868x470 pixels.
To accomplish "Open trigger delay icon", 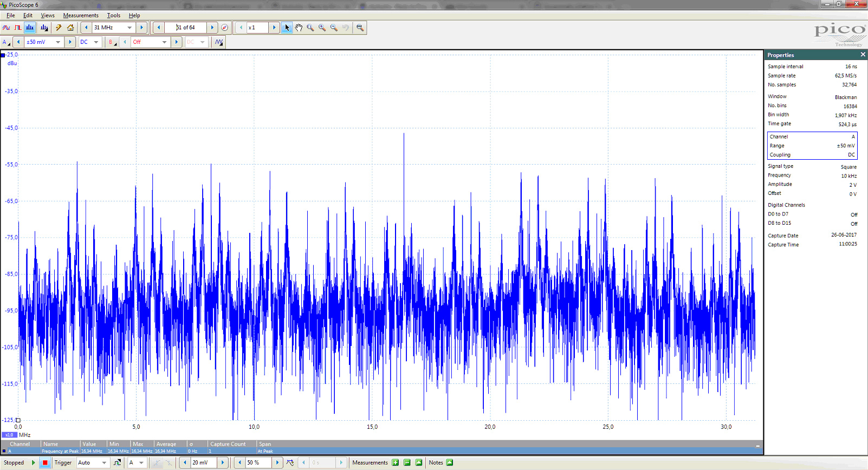I will pos(290,463).
